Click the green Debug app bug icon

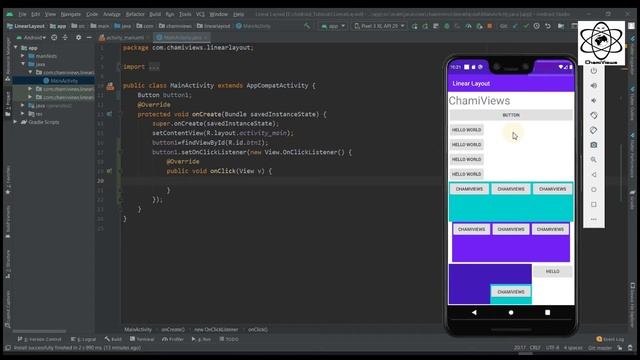click(447, 26)
